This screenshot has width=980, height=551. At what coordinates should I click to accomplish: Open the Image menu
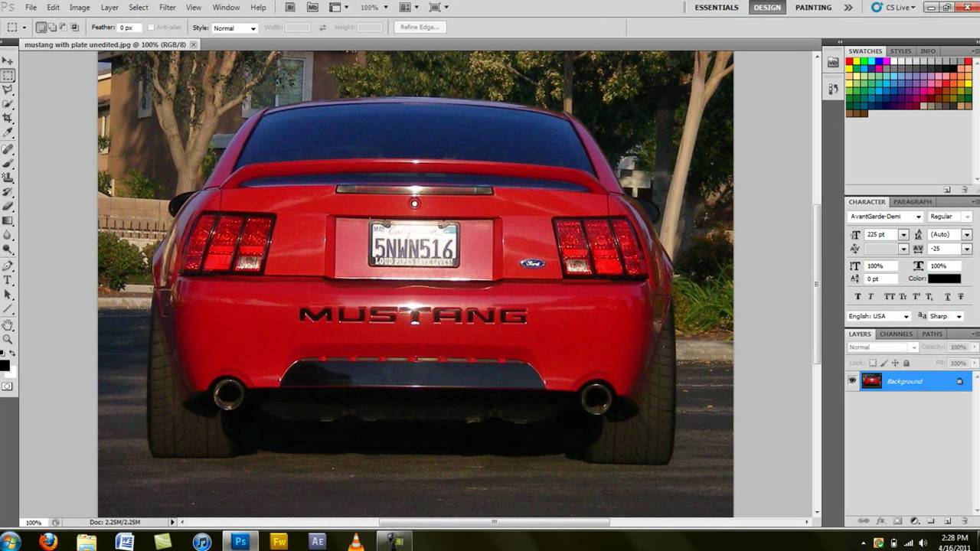80,7
